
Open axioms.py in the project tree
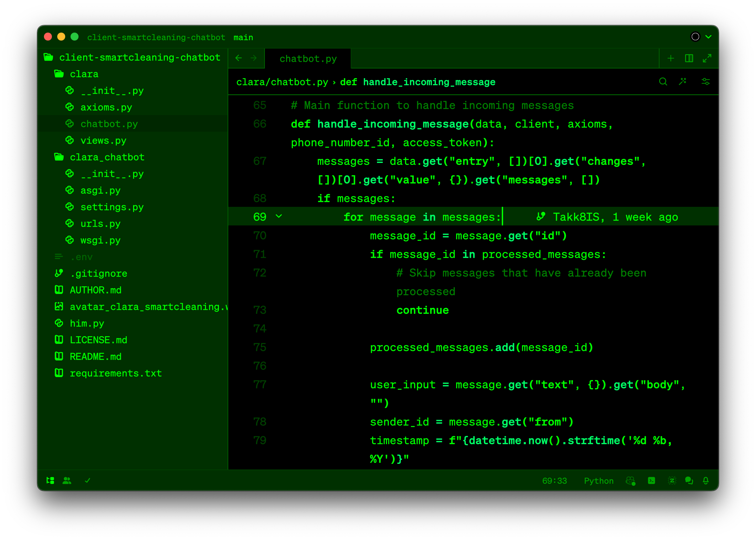pos(132,107)
